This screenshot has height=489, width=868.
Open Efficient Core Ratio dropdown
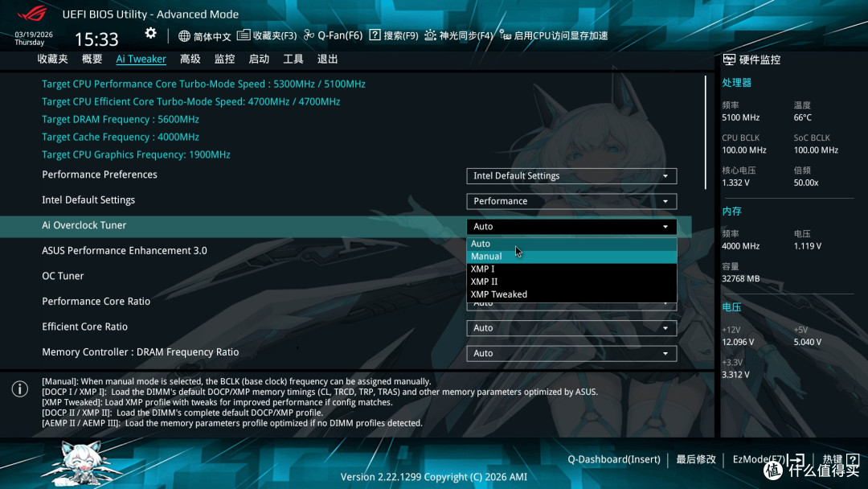point(571,328)
